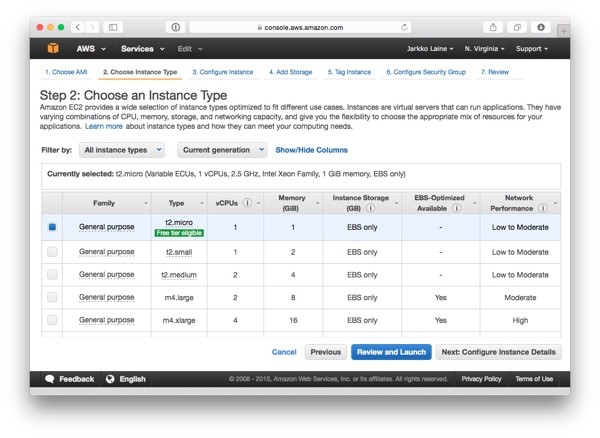The height and width of the screenshot is (438, 600).
Task: Open the AWS menu dropdown
Action: click(91, 49)
